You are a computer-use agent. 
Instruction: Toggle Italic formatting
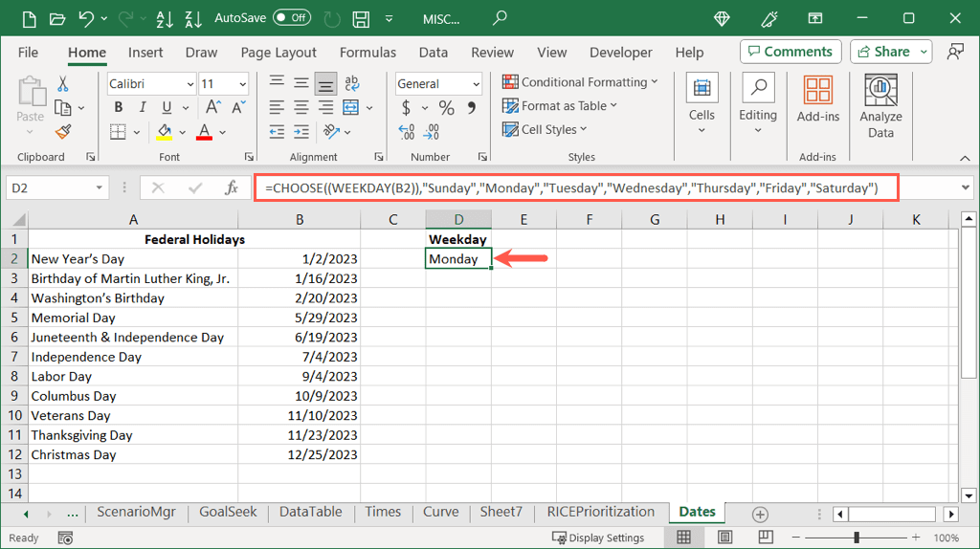(143, 108)
